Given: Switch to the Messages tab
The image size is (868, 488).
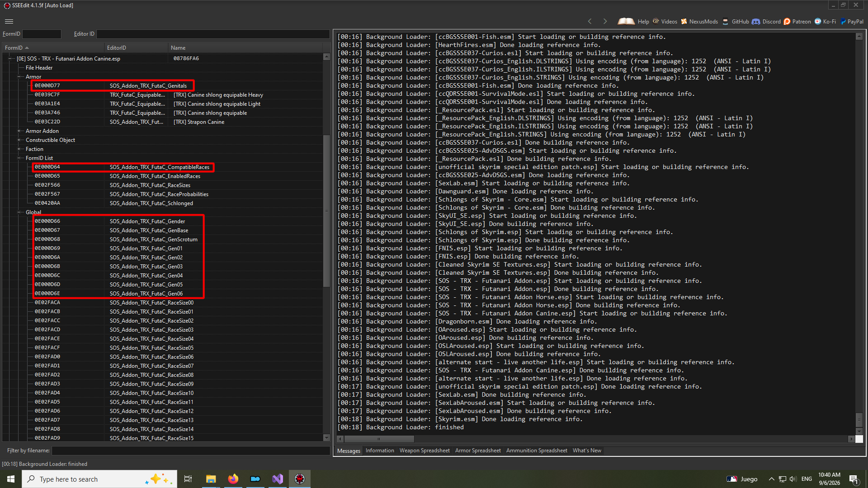Looking at the screenshot, I should 349,450.
